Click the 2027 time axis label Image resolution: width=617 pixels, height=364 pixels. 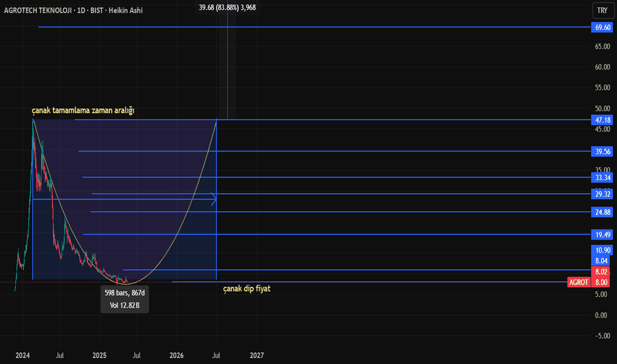click(257, 355)
